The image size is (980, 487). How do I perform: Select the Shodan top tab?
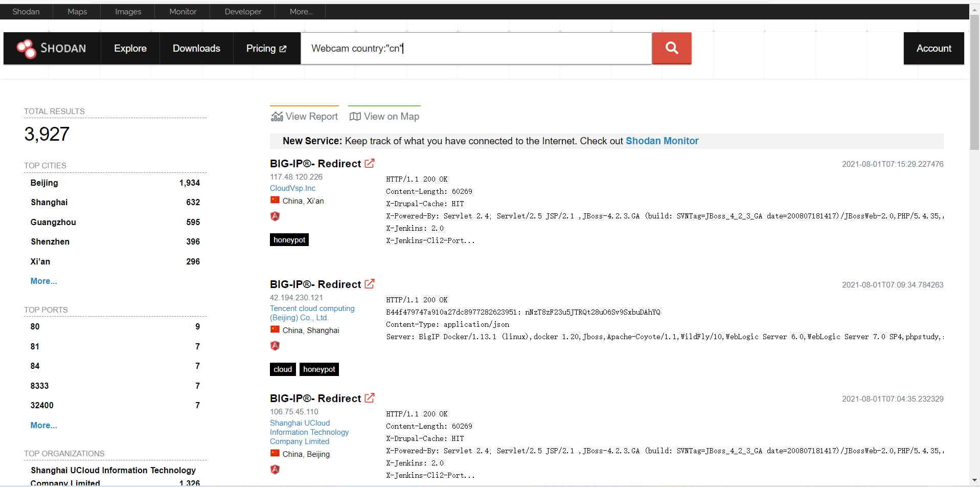(26, 11)
